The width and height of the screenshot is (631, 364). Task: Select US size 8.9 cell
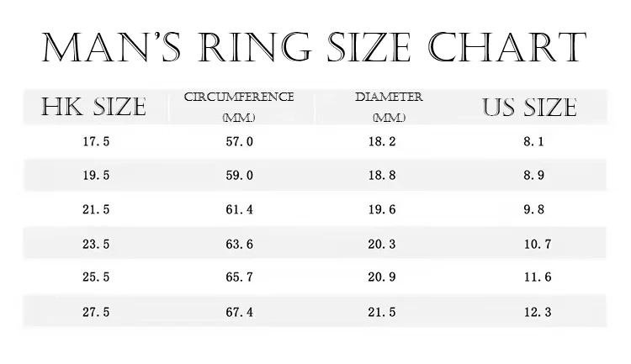pos(533,176)
